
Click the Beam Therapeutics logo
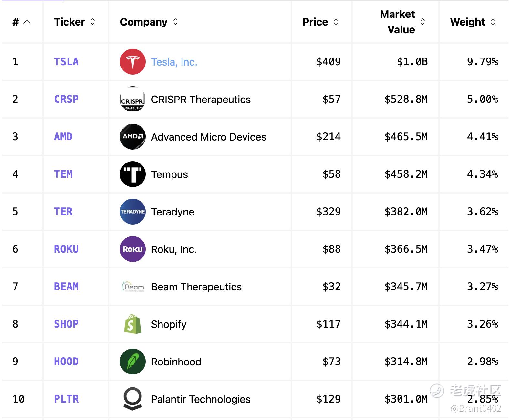pyautogui.click(x=132, y=287)
